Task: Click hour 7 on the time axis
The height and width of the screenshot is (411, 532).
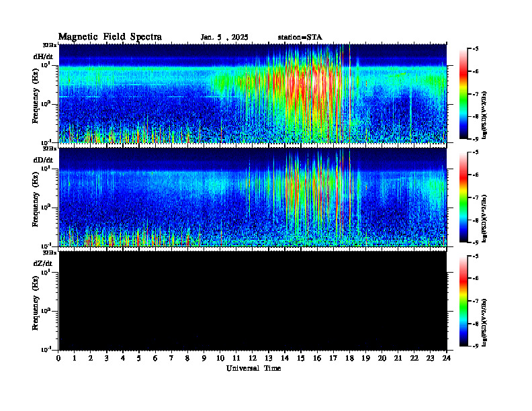Action: [x=171, y=359]
